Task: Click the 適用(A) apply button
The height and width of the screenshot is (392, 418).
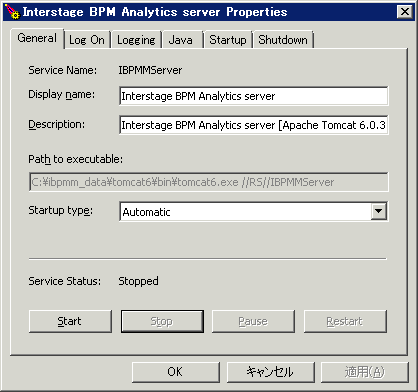Action: coord(365,372)
